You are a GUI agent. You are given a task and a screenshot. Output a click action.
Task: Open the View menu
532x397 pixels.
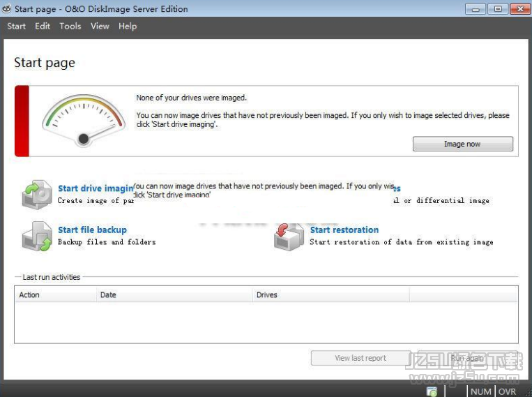tap(100, 26)
